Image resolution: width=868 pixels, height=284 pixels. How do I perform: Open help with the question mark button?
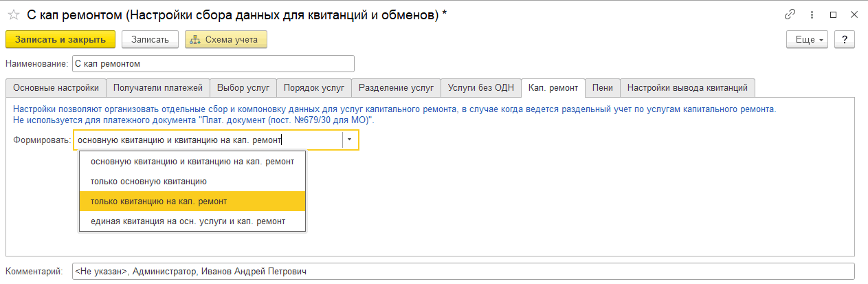tap(845, 39)
